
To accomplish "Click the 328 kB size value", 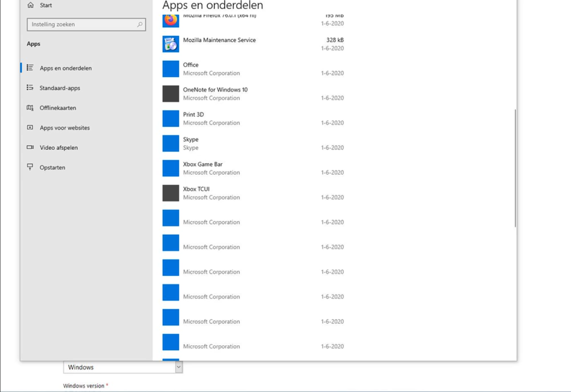I will [x=335, y=40].
